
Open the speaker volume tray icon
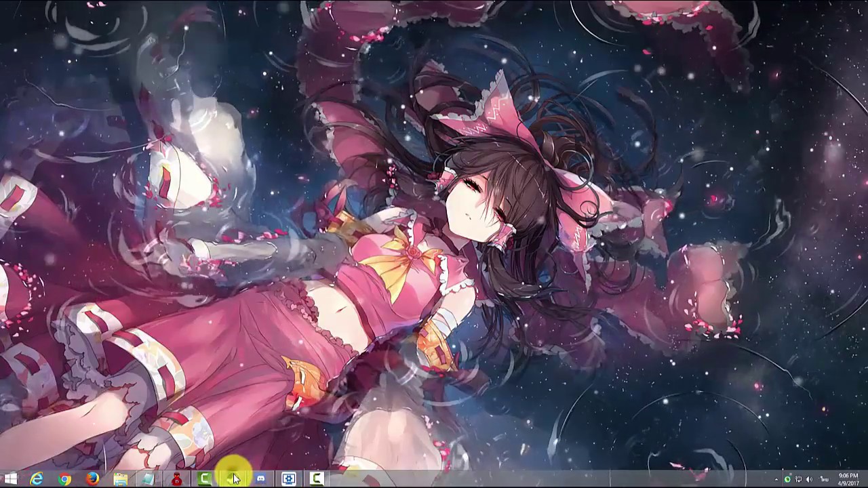pos(809,479)
